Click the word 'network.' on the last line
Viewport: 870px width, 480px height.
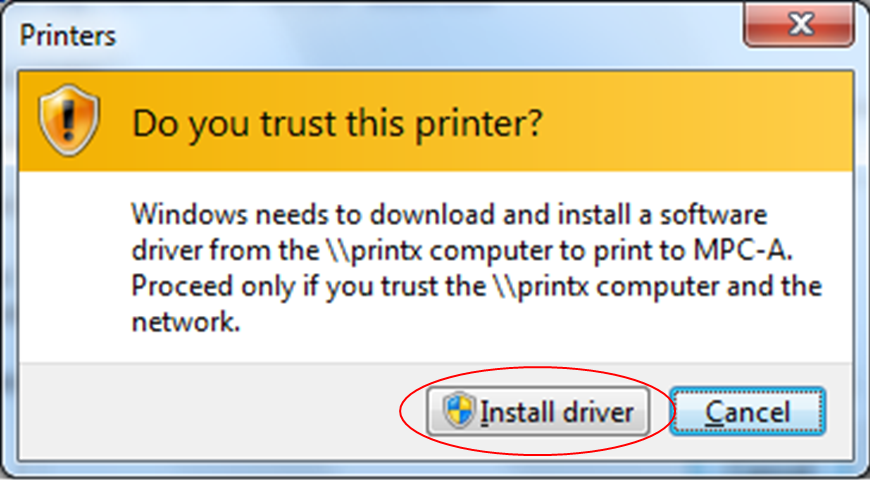point(186,323)
